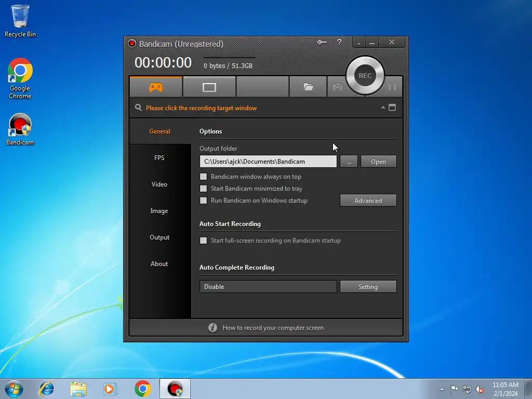Browse output folder with the '...' button
The image size is (532, 399).
point(349,162)
